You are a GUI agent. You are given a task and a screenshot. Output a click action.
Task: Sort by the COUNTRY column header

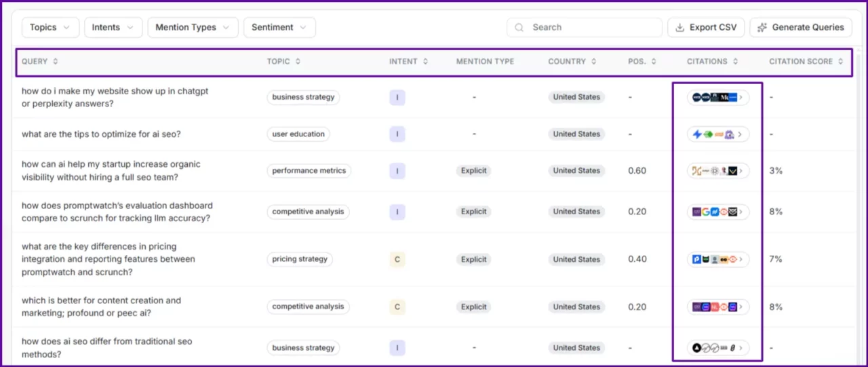572,61
